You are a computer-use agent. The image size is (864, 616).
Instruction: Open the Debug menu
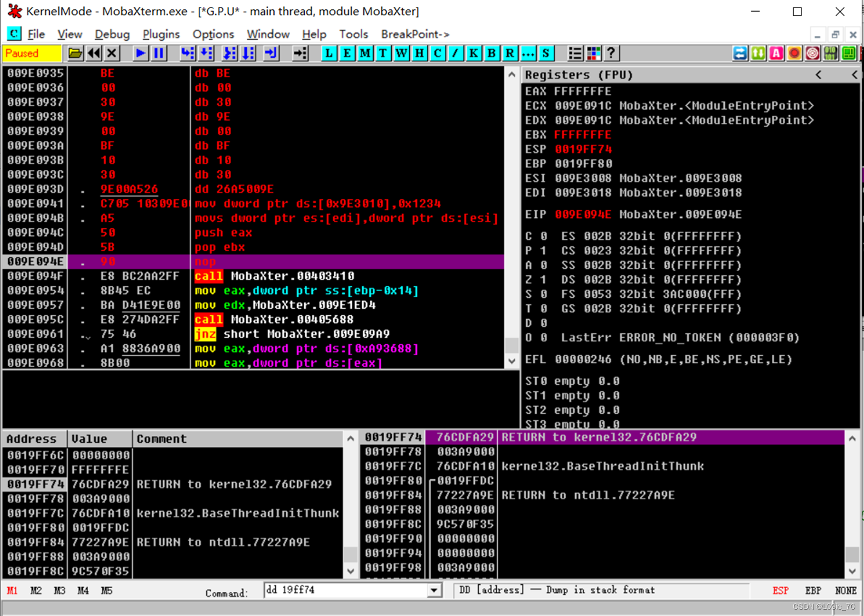pos(112,34)
